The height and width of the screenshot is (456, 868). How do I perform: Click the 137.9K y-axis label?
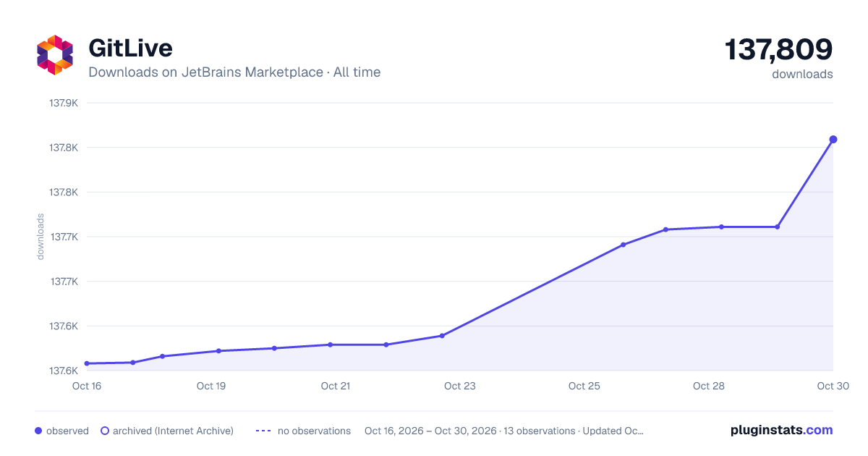coord(64,103)
